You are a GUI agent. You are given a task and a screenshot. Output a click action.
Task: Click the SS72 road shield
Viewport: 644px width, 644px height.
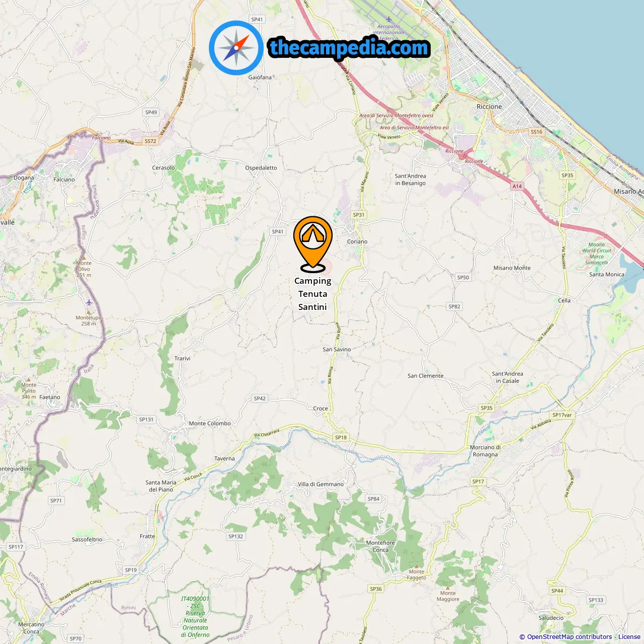[x=150, y=141]
